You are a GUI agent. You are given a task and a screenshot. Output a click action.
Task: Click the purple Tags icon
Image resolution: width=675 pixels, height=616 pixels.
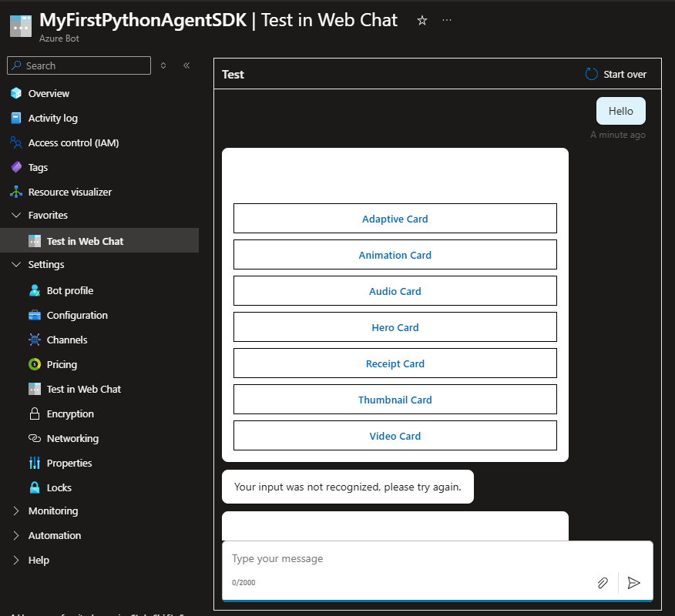point(16,167)
